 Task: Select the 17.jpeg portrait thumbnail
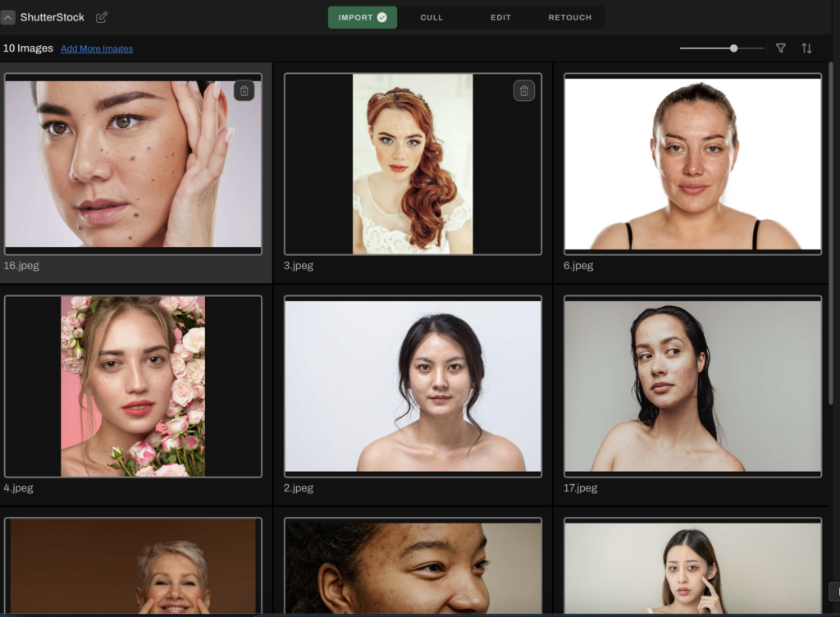click(x=692, y=385)
